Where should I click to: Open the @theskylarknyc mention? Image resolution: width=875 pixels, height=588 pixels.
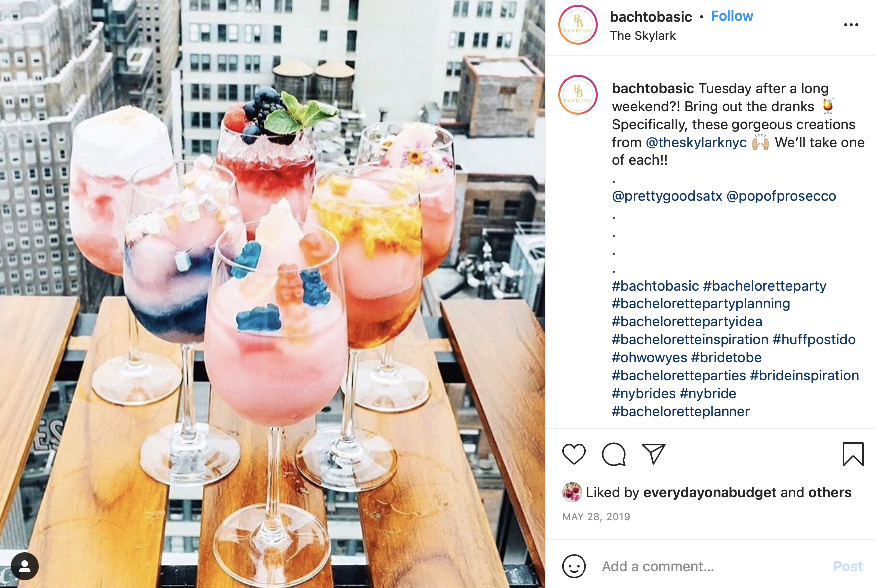[x=696, y=143]
